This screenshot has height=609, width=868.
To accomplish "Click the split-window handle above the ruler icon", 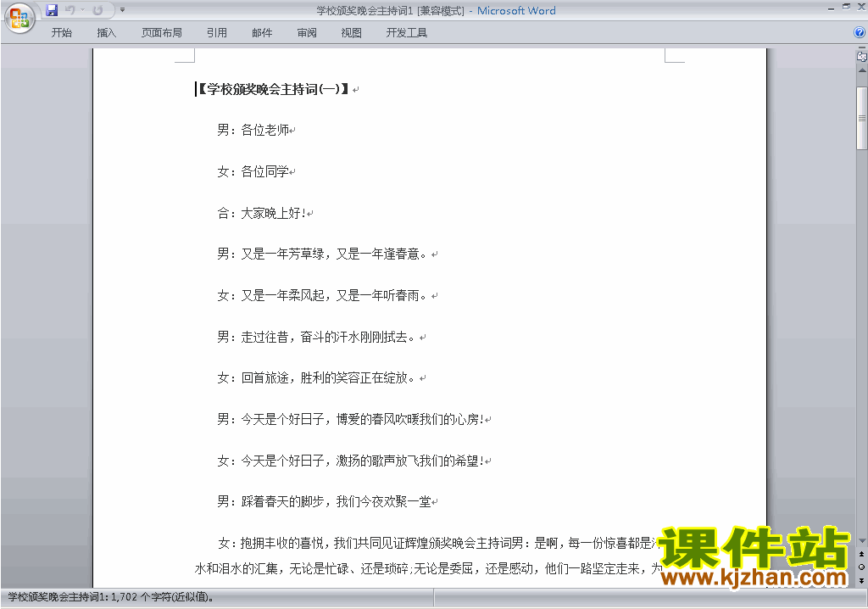I will [x=862, y=48].
